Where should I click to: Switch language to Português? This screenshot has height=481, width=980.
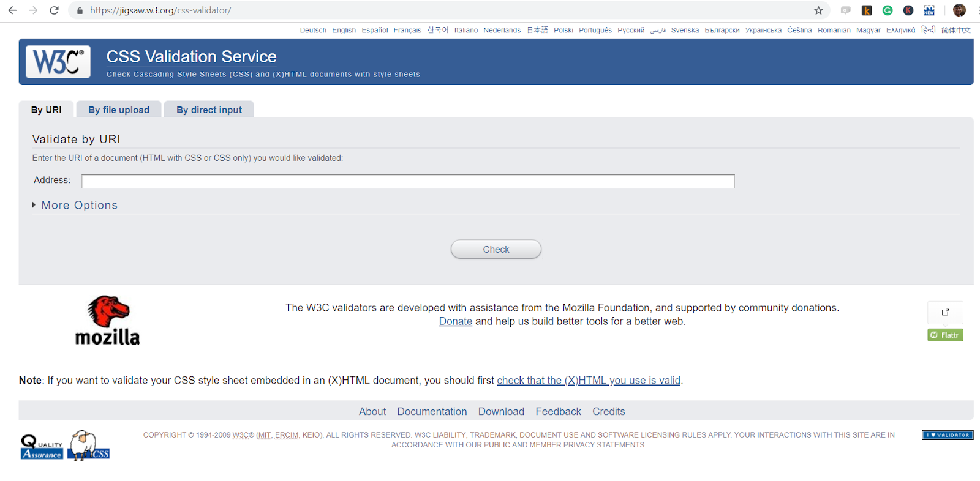click(595, 31)
